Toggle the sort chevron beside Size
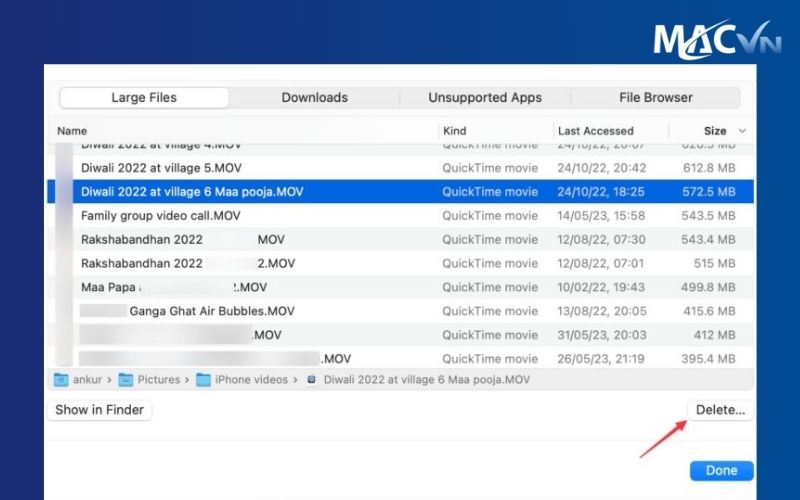Screen dimensions: 800x500 [x=742, y=131]
